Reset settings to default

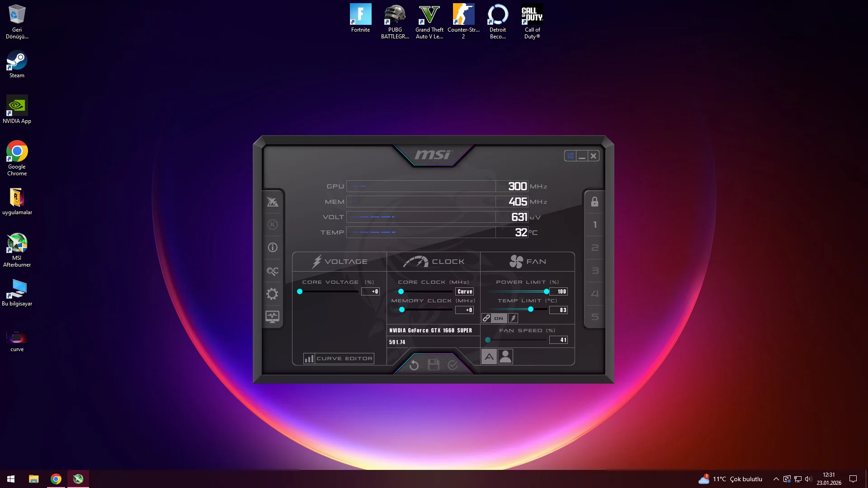point(414,365)
